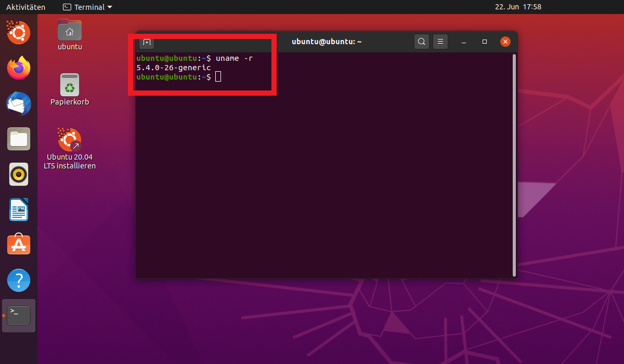Search in the terminal window
624x364 pixels.
tap(422, 42)
